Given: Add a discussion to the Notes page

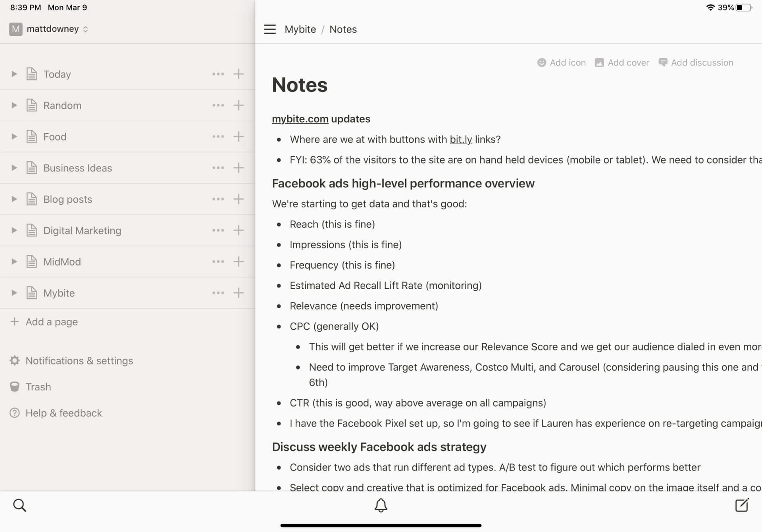Looking at the screenshot, I should (697, 62).
